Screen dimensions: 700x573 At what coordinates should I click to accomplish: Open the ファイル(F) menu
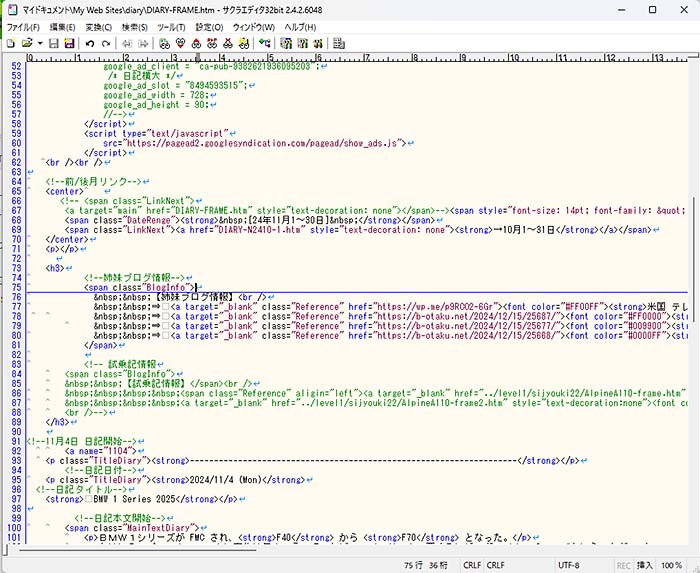tap(23, 27)
